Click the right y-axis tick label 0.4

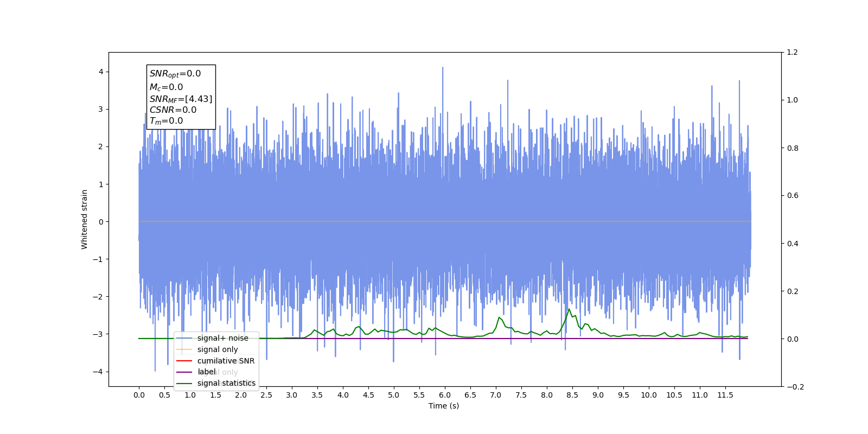click(793, 244)
